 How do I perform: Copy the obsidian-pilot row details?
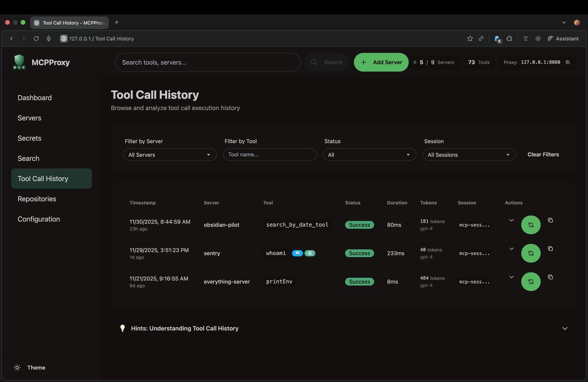coord(550,220)
